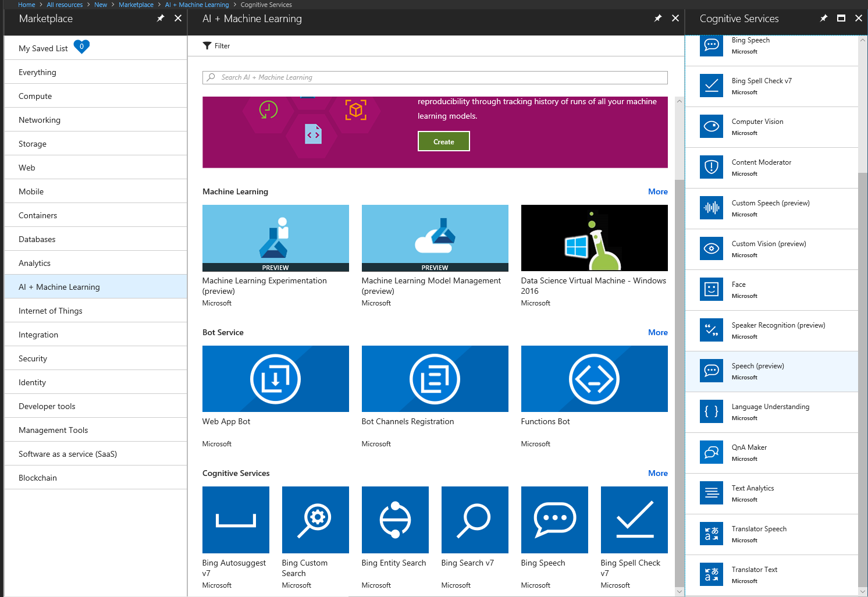Select the Bing Entity Search tile

tap(395, 520)
